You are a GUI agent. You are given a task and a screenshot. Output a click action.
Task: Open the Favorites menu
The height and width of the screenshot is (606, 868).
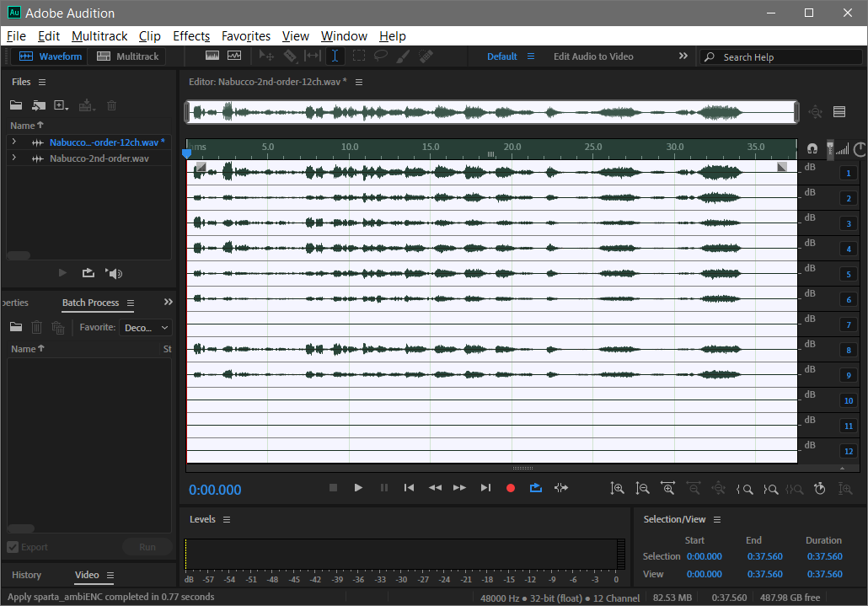(x=246, y=36)
